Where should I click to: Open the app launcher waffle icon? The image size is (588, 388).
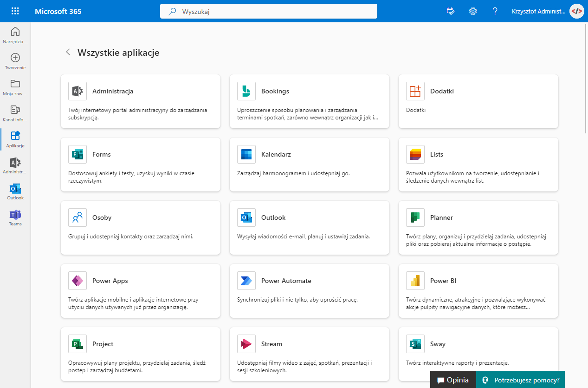(15, 11)
